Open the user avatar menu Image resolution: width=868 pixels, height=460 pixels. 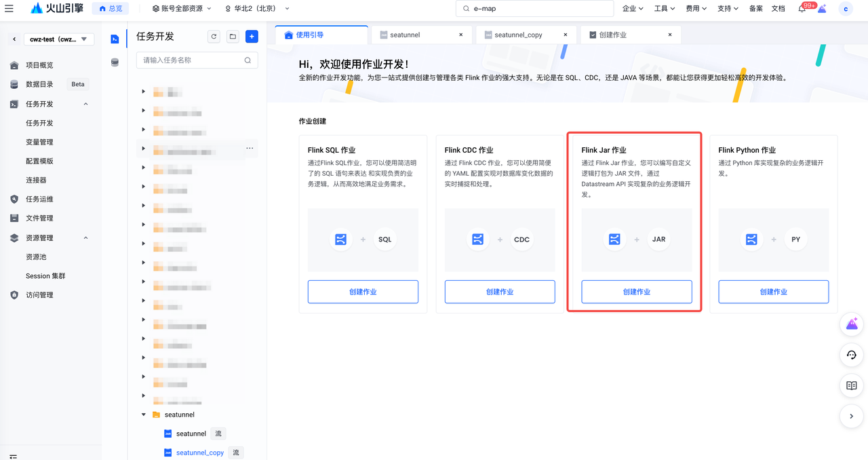tap(846, 9)
